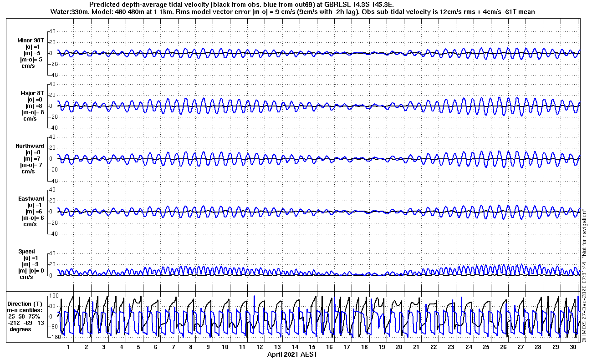Click the 'Eastward' panel label
Screen dimensions: 592x364
coord(31,199)
